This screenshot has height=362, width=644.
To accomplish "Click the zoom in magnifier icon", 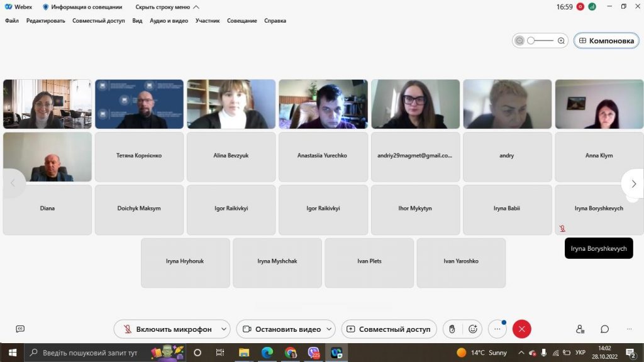I will [x=561, y=41].
